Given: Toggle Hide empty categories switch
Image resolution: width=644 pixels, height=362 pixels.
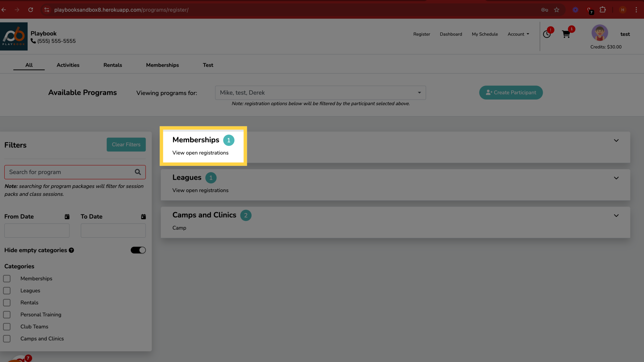Looking at the screenshot, I should [x=138, y=250].
